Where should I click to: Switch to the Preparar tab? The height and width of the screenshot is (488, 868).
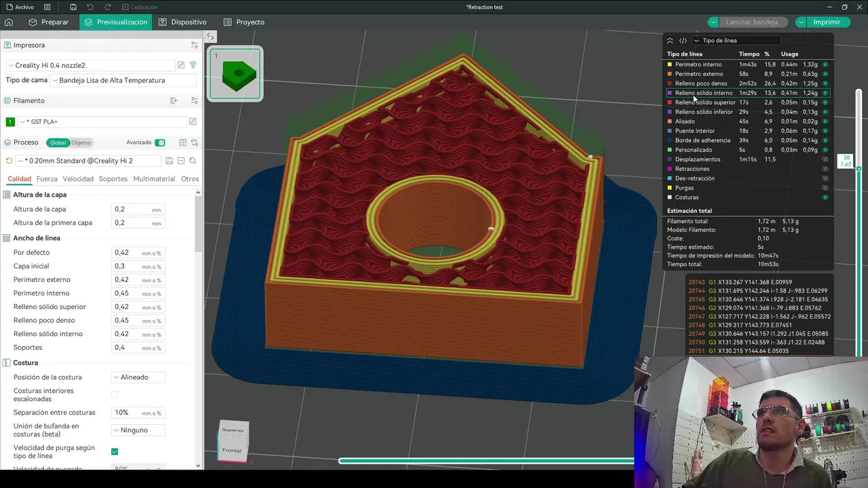(x=48, y=22)
